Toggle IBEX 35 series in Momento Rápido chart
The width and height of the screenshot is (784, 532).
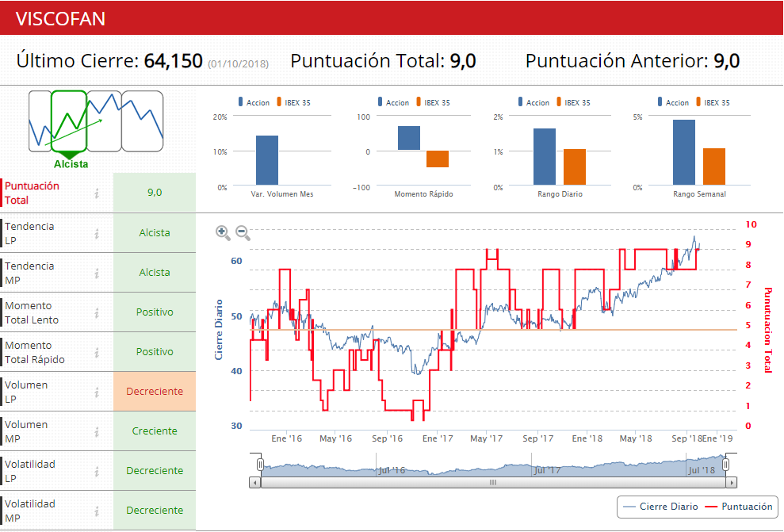433,102
